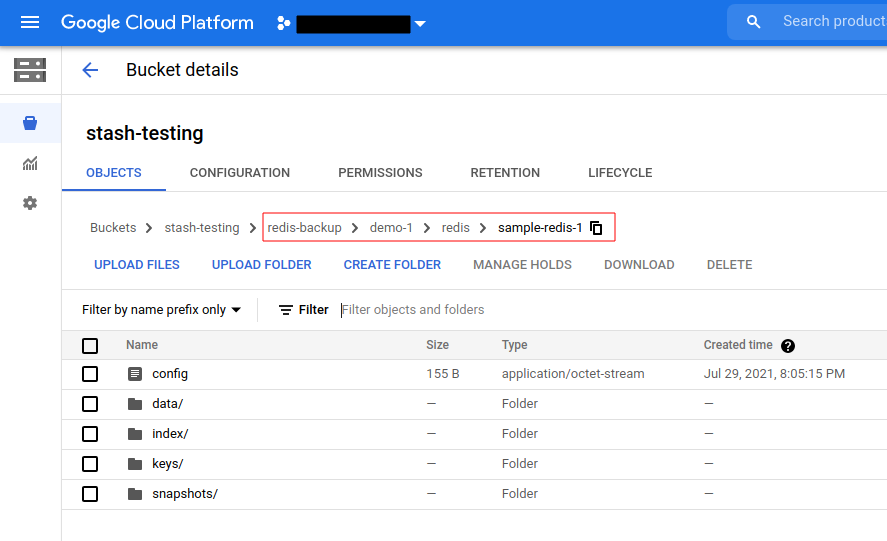
Task: Open the snapshots/ folder
Action: [184, 494]
